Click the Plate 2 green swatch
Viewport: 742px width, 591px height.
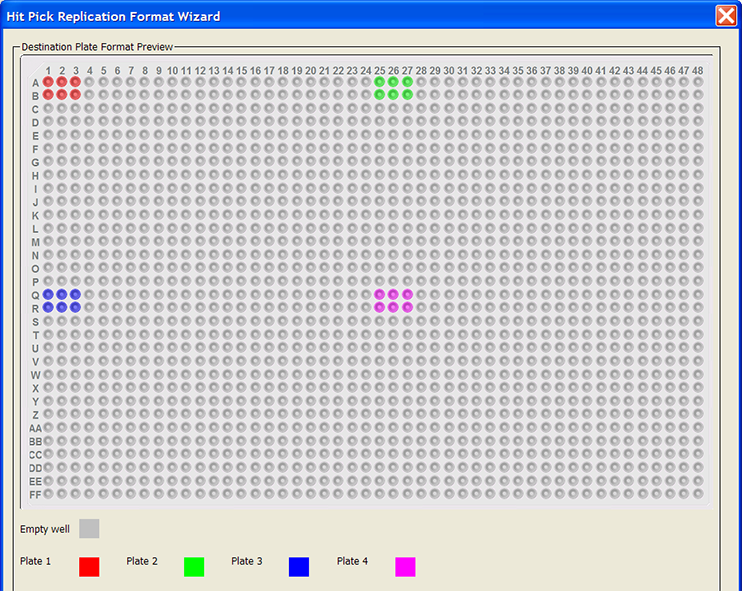[194, 567]
